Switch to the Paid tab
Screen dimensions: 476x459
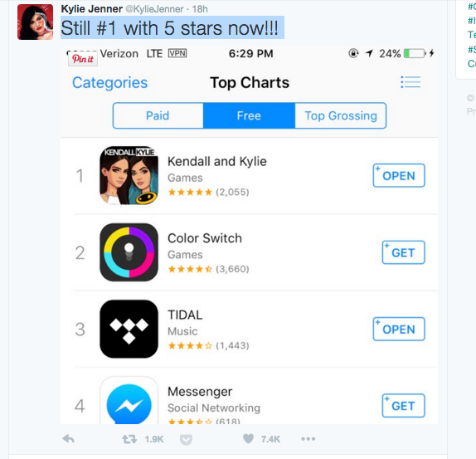point(158,115)
